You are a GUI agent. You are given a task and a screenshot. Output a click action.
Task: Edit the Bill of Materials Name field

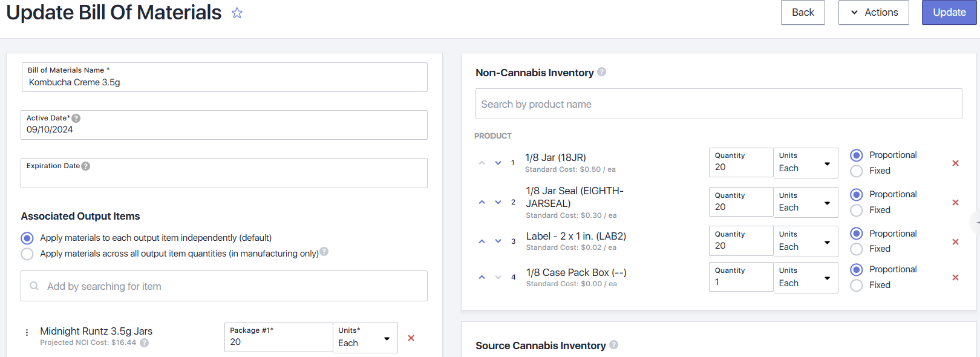point(224,82)
